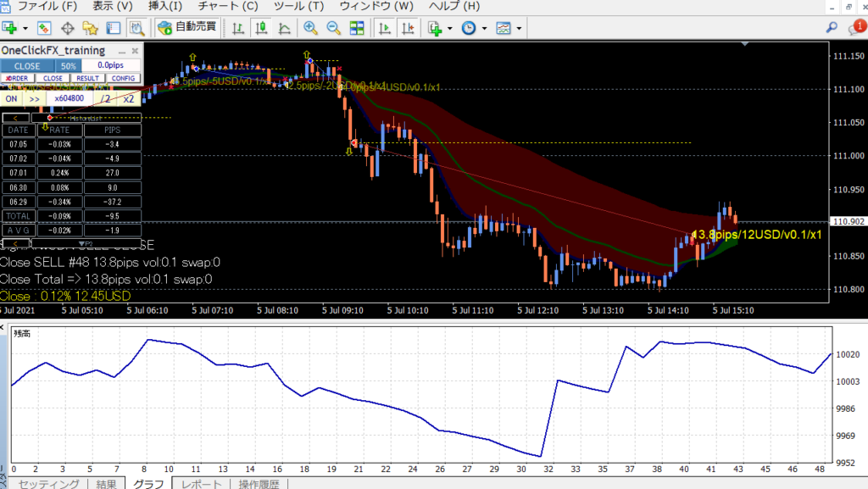Expand the new chart dropdown arrow
Screen dimensions: 868x489
pos(26,28)
